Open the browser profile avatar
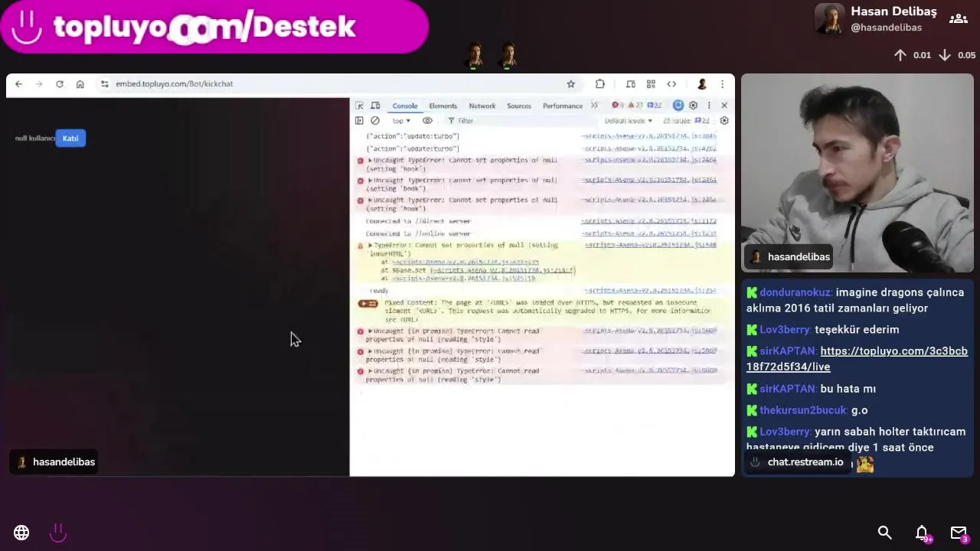The height and width of the screenshot is (551, 980). click(701, 84)
